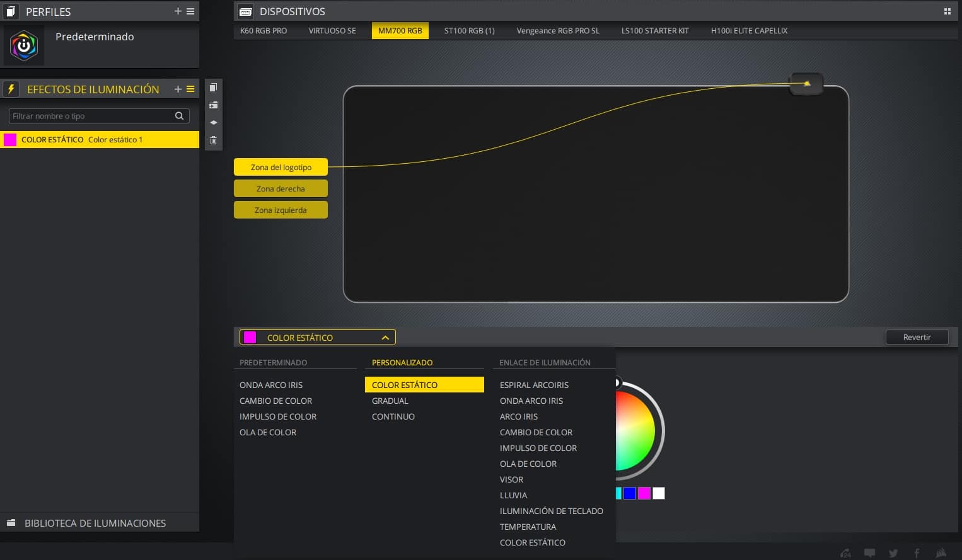Screen dimensions: 962x560
Task: Select the CONTINUO custom effect
Action: coord(393,416)
